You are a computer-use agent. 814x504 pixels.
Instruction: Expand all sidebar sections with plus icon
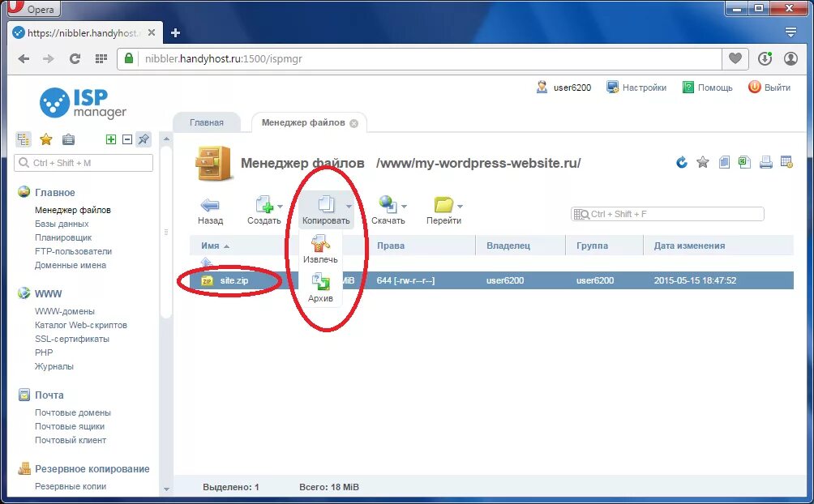tap(110, 139)
